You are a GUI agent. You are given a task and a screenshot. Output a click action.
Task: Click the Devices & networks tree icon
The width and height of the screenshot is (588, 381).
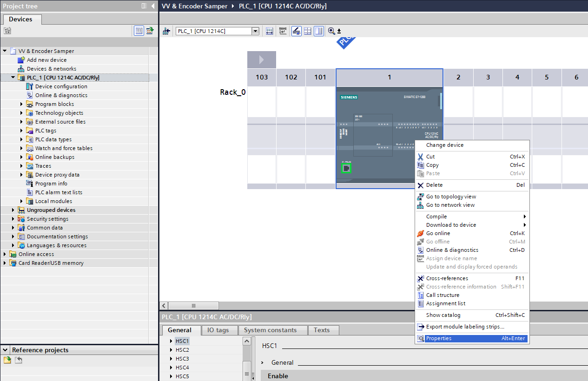click(21, 69)
